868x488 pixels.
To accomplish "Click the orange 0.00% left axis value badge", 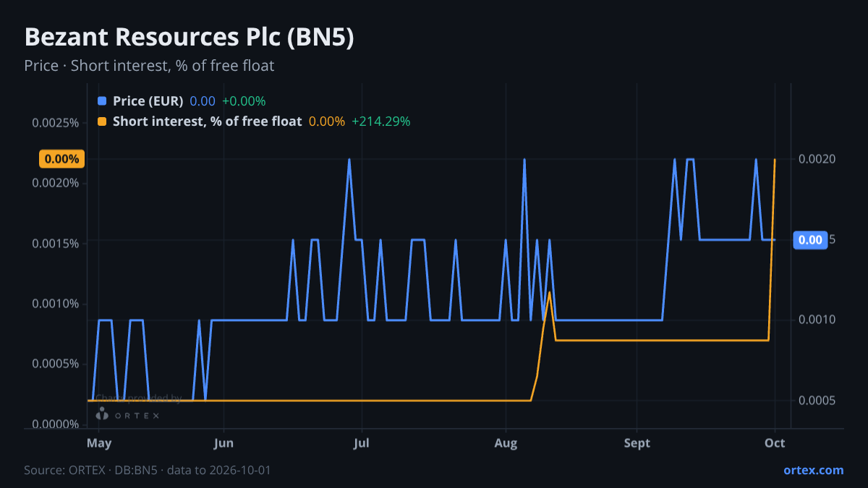I will point(61,159).
